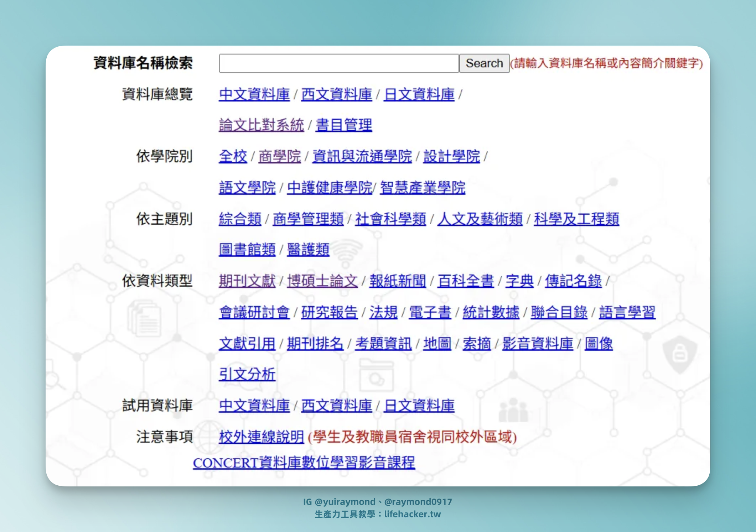Viewport: 756px width, 532px height.
Task: Open 電子書 resource type link
Action: tap(430, 312)
